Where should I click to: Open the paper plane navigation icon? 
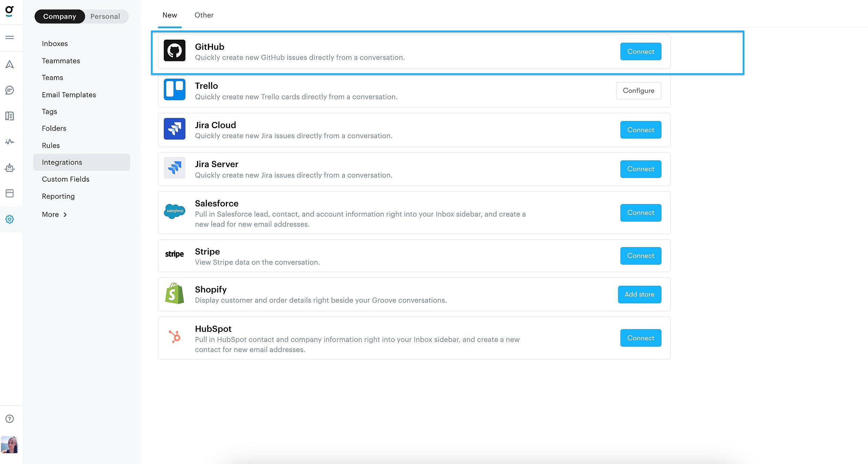point(9,64)
